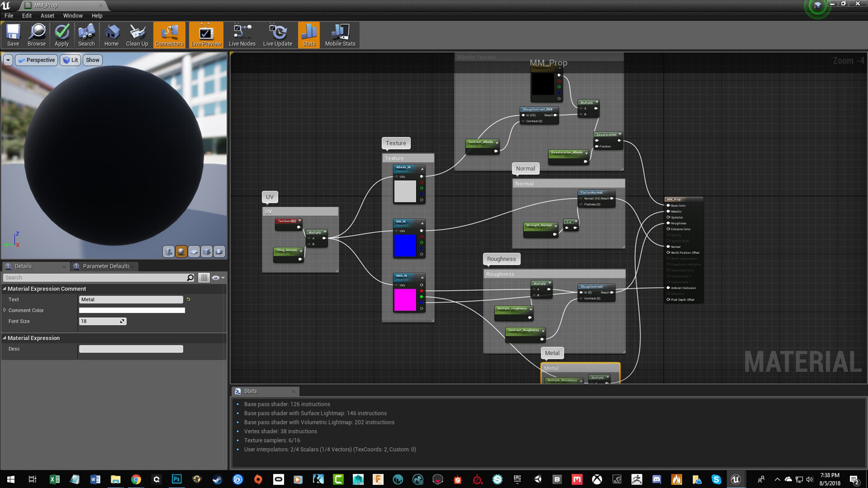This screenshot has height=488, width=868.
Task: Toggle Mobile Stats in toolbar
Action: [340, 36]
